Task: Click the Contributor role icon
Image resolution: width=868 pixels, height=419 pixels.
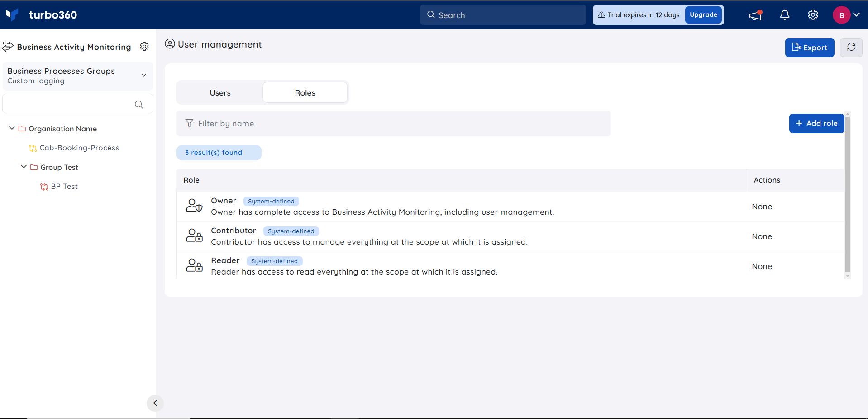Action: click(194, 236)
